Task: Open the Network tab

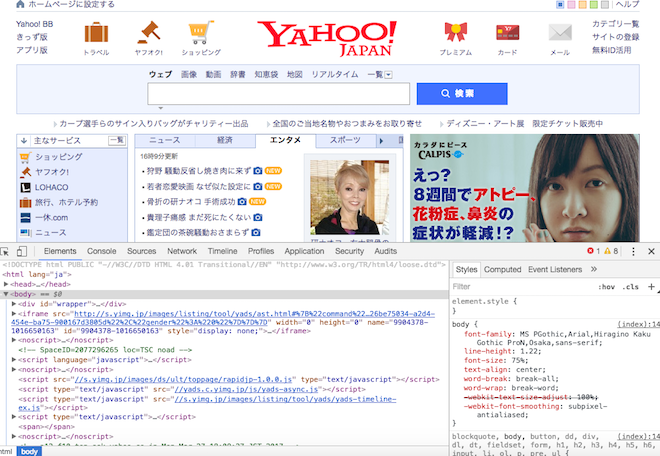Action: click(x=182, y=251)
